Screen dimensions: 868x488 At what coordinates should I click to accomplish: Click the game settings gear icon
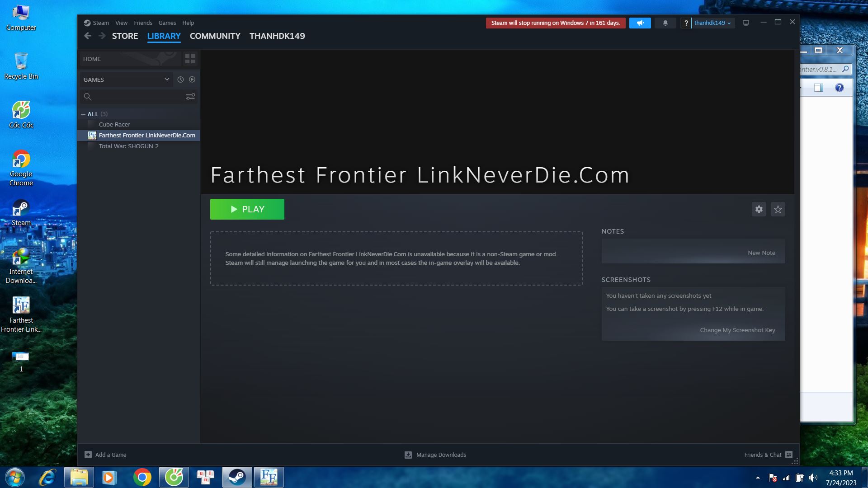(759, 209)
